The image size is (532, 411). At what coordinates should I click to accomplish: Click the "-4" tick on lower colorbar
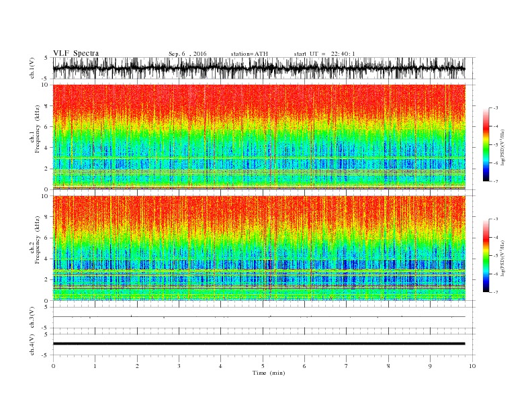tap(496, 237)
